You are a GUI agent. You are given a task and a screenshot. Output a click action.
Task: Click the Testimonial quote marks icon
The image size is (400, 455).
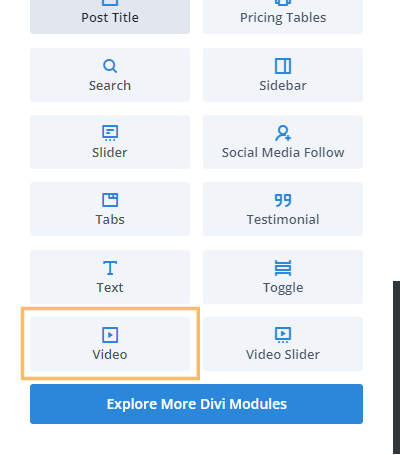[x=283, y=200]
